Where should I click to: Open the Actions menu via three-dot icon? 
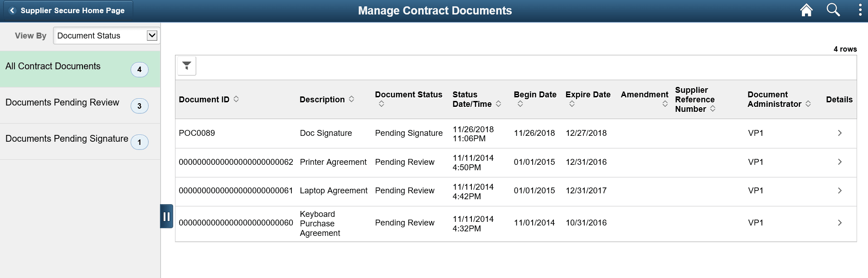pyautogui.click(x=860, y=10)
